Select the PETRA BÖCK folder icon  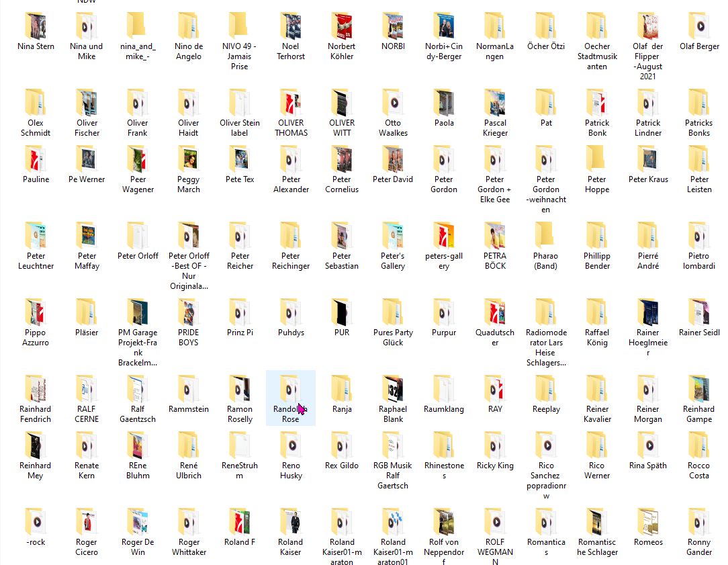click(495, 236)
